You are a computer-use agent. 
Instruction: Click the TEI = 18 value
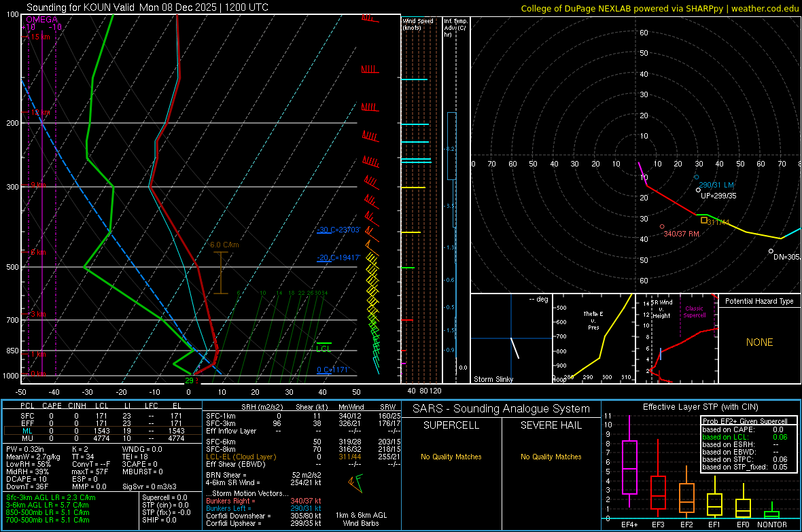(135, 457)
